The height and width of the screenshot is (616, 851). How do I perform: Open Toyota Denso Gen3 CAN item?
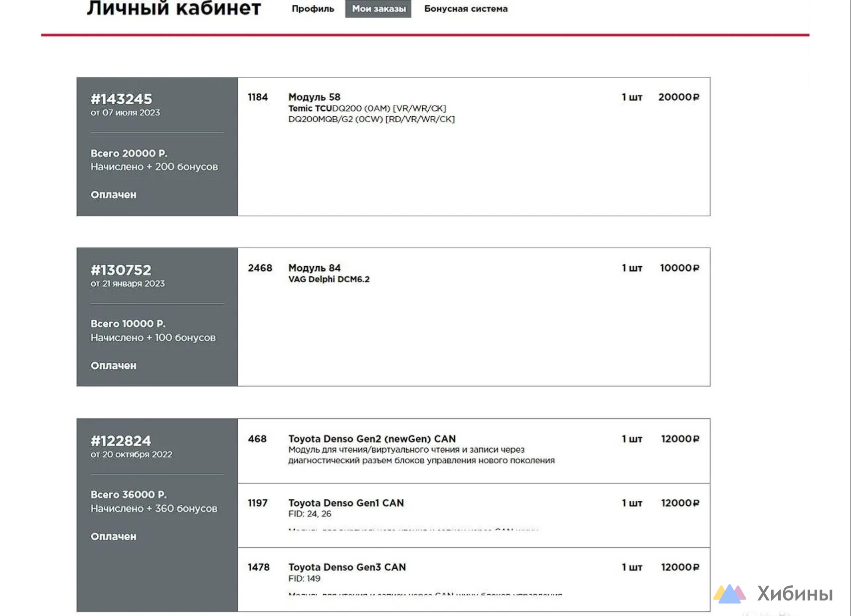coord(347,568)
